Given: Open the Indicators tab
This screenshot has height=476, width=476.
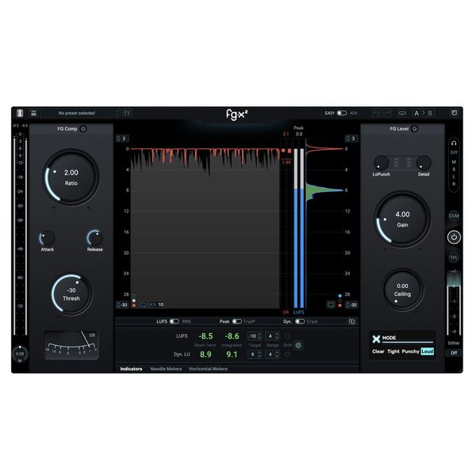Looking at the screenshot, I should [x=131, y=369].
